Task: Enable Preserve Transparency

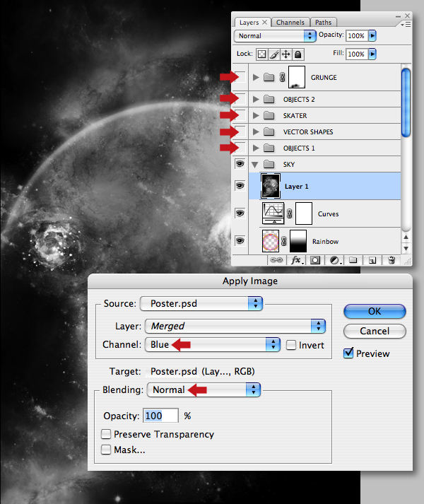Action: pos(106,434)
